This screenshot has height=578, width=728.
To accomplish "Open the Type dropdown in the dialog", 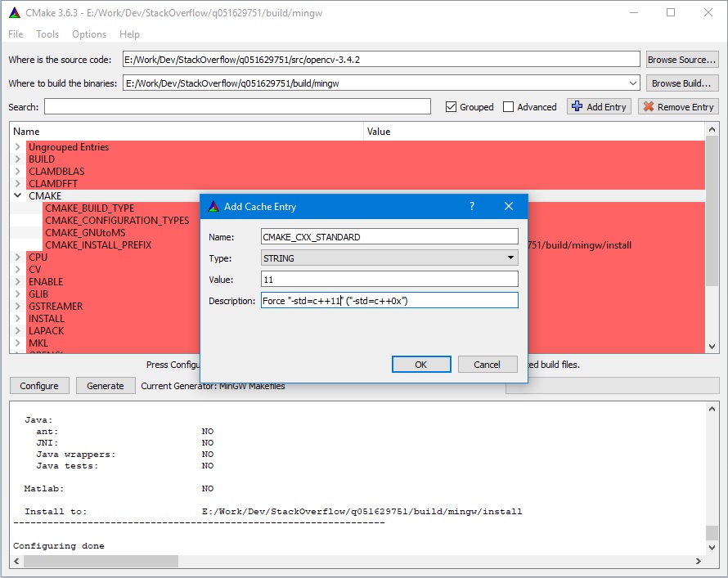I will point(389,258).
